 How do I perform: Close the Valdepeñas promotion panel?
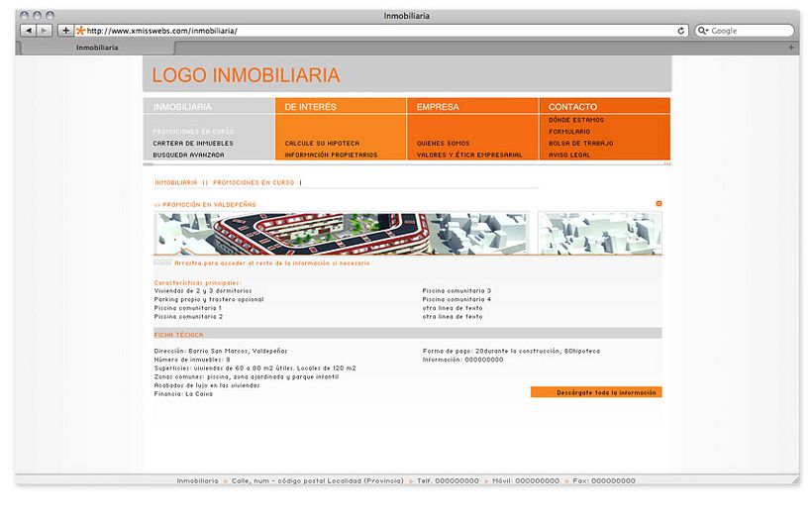(659, 203)
